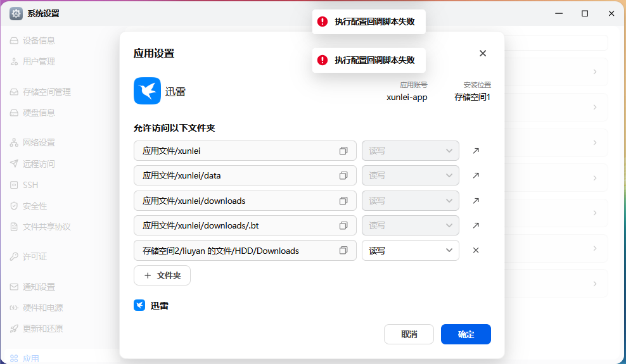Open 应用文件/xunlei folder via arrow icon
The image size is (626, 364).
click(x=475, y=151)
